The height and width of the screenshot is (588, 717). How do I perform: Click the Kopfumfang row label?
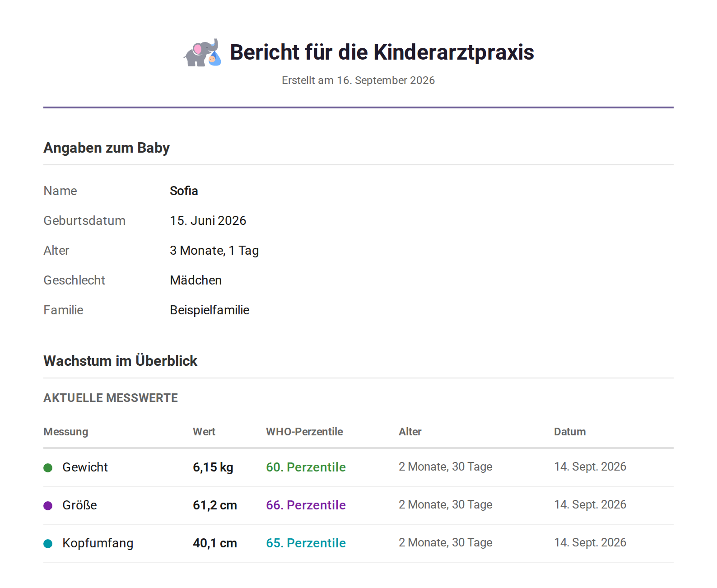tap(98, 543)
